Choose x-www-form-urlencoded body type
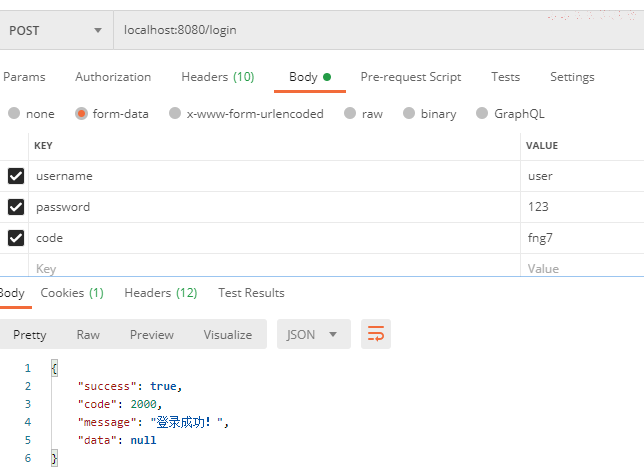Viewport: 644px width, 474px height. click(246, 113)
